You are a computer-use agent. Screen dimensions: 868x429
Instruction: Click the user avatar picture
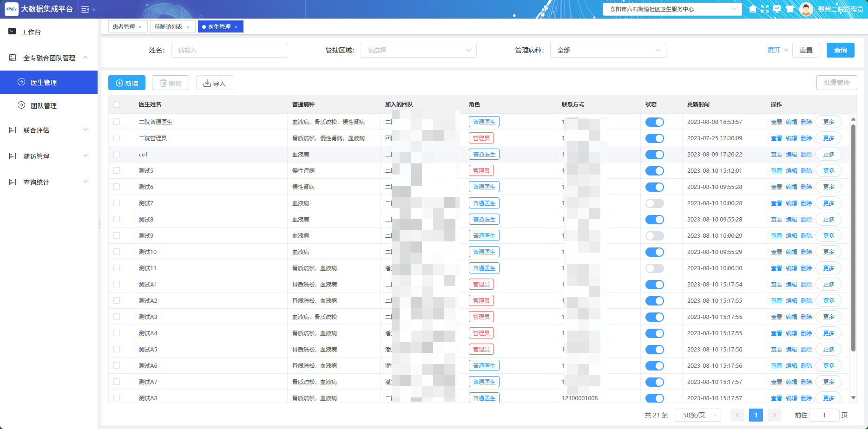(x=806, y=9)
